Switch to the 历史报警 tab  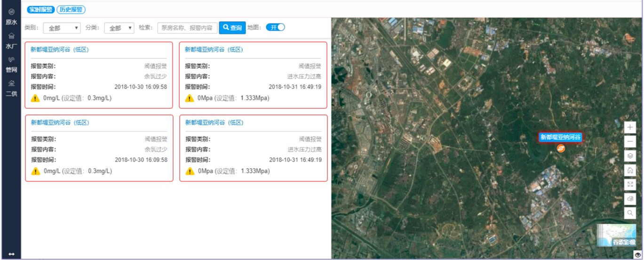pyautogui.click(x=71, y=9)
